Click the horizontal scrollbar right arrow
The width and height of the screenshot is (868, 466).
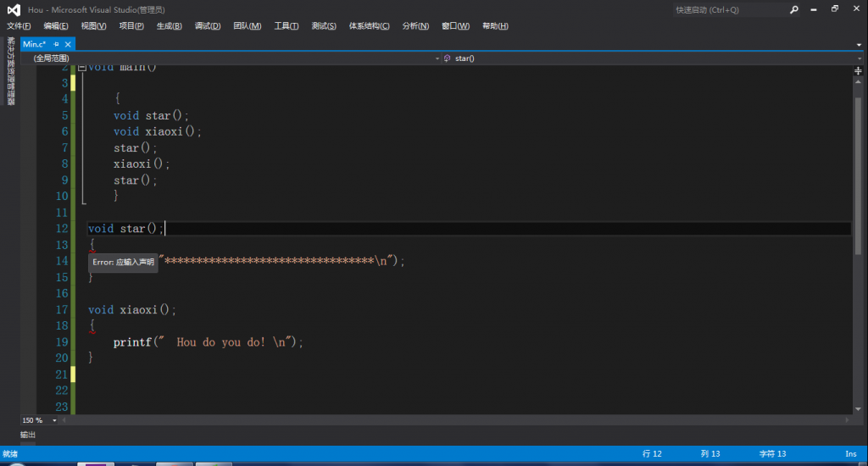pyautogui.click(x=847, y=420)
